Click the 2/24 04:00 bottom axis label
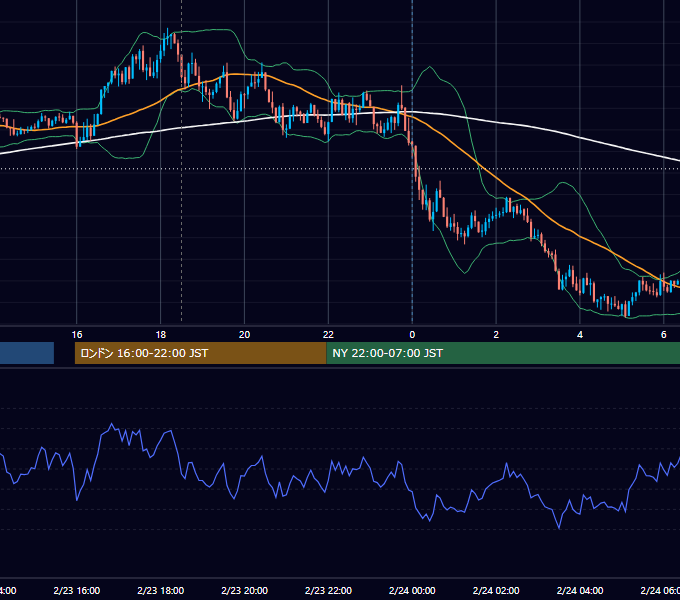 (580, 590)
